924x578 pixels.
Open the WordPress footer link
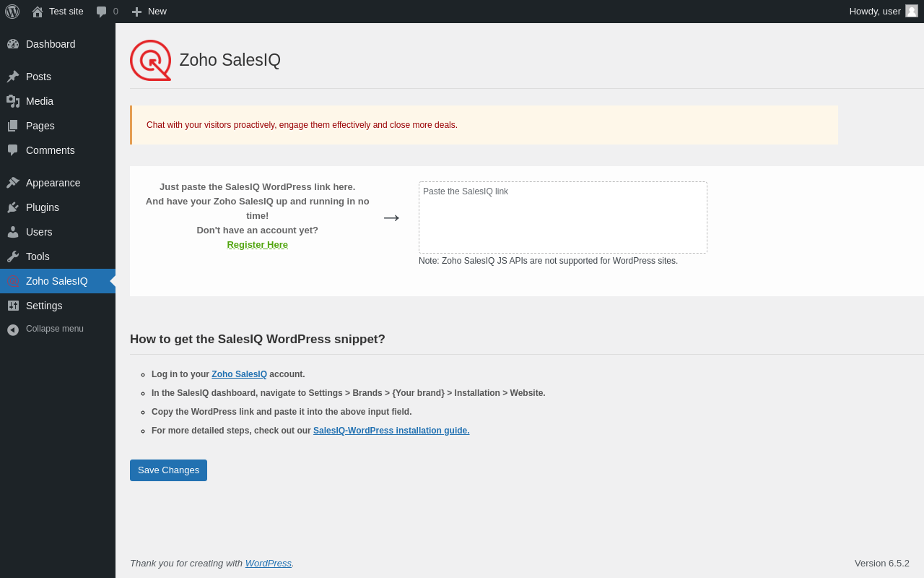269,564
